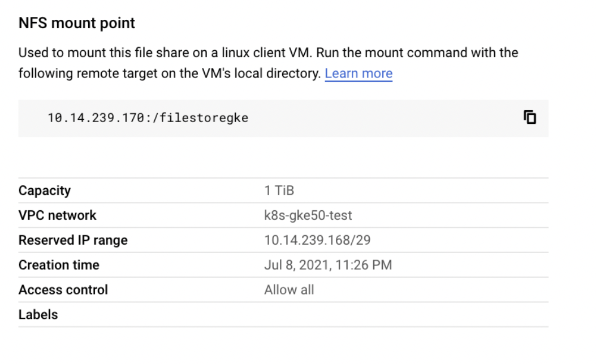Select the 10.14.239.168/29 IP range value
The width and height of the screenshot is (596, 364).
pyautogui.click(x=317, y=240)
